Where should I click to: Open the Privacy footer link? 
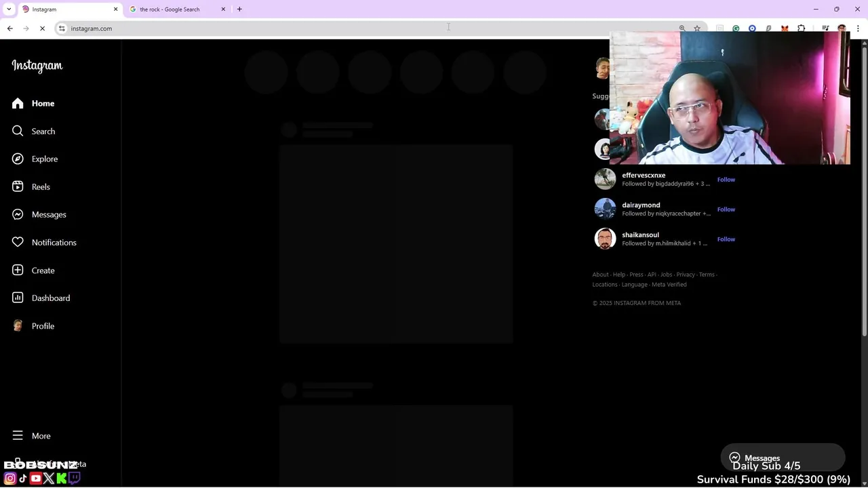(x=686, y=274)
